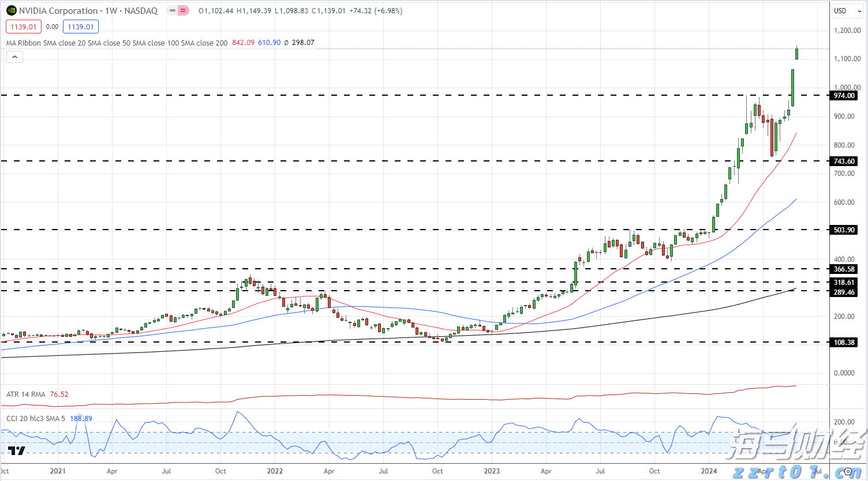The image size is (868, 481).
Task: Click the red 1139.01 price box
Action: pyautogui.click(x=23, y=27)
